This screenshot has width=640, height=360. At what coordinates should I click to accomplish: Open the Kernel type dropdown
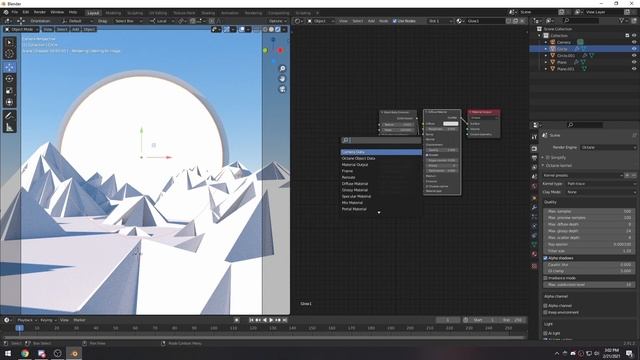(x=601, y=184)
